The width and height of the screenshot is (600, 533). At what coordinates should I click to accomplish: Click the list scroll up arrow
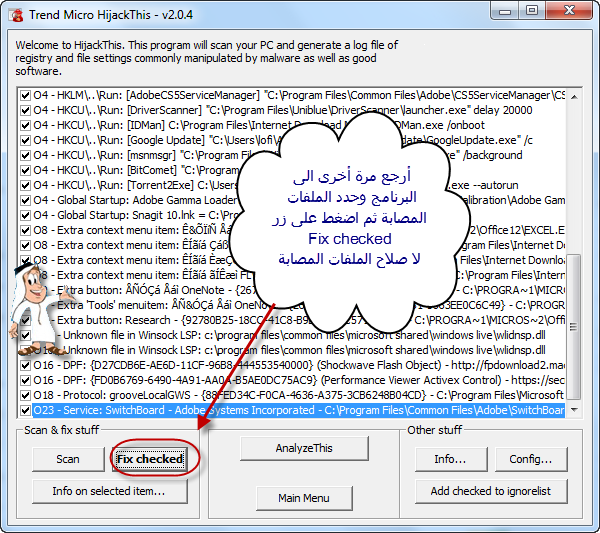point(574,97)
